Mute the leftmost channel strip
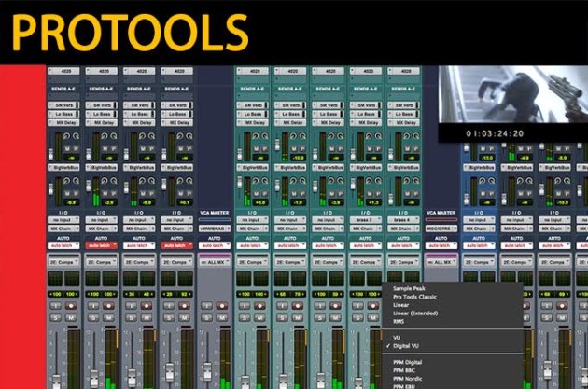The height and width of the screenshot is (389, 588). point(71,318)
